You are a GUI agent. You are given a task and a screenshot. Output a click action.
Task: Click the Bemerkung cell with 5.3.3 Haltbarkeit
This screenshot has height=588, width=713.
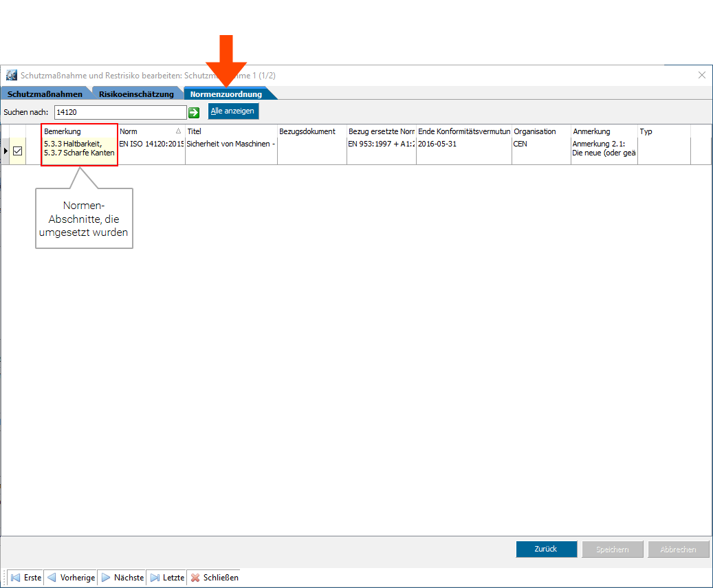click(x=79, y=148)
